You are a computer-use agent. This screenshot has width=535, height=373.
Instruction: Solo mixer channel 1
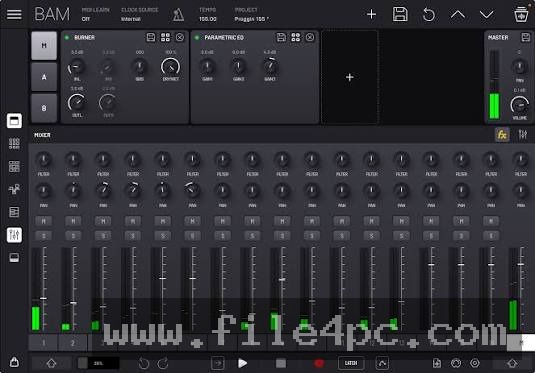click(43, 236)
